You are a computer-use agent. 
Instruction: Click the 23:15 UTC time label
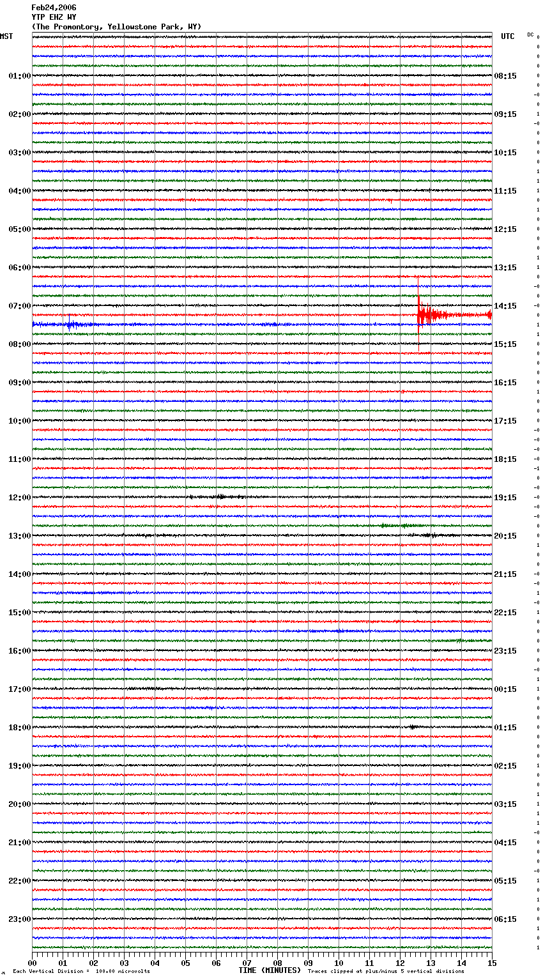point(505,651)
